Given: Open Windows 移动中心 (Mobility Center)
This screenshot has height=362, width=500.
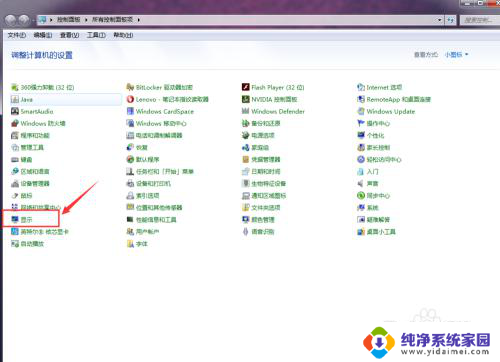Looking at the screenshot, I should tap(157, 123).
